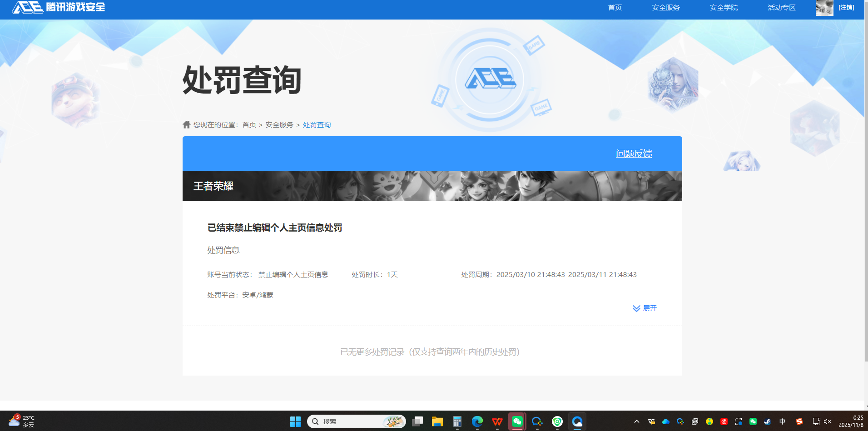Show hidden tray icons with the chevron
The image size is (868, 431).
(x=637, y=421)
